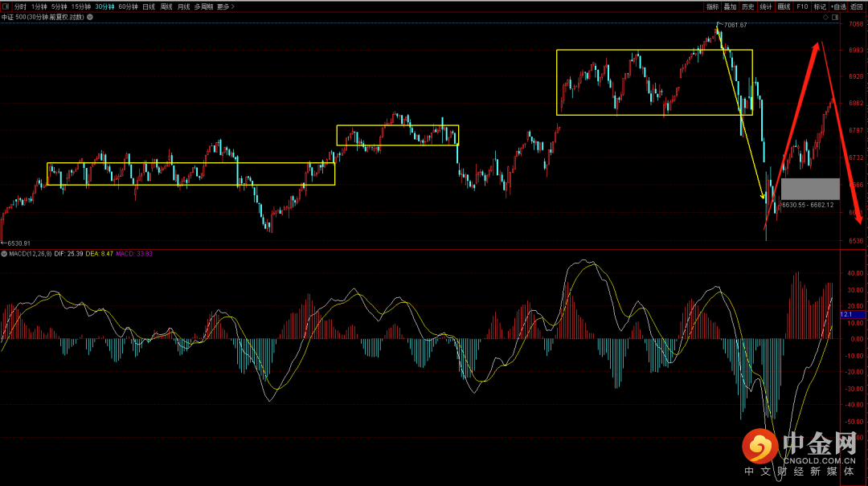Open the 多周期 multi-period view

click(x=203, y=6)
